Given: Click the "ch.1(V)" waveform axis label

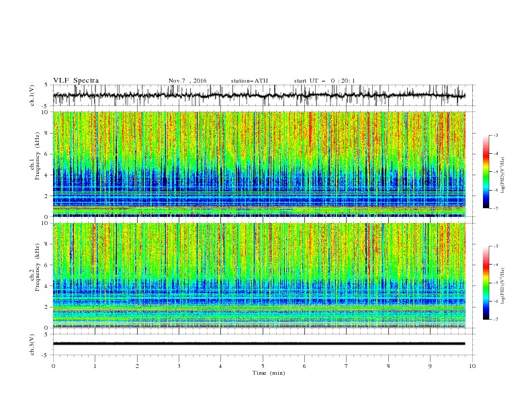Looking at the screenshot, I should (x=32, y=95).
